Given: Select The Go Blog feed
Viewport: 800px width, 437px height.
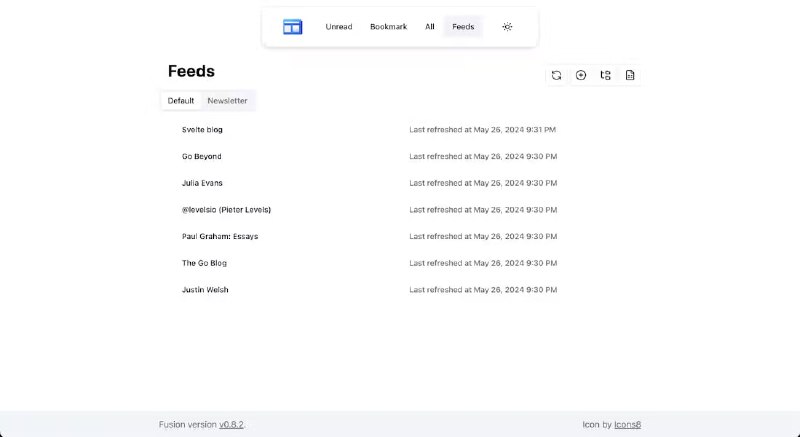Looking at the screenshot, I should pos(204,263).
